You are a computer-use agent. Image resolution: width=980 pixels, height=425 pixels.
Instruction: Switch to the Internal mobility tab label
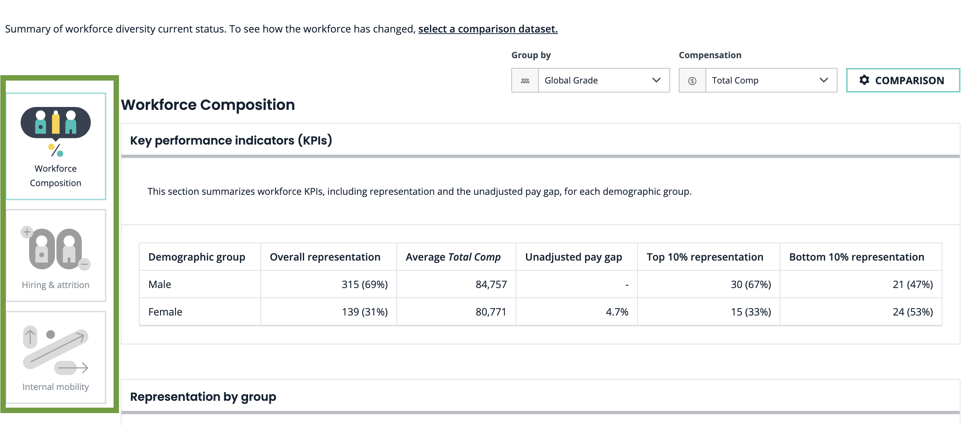pyautogui.click(x=56, y=387)
